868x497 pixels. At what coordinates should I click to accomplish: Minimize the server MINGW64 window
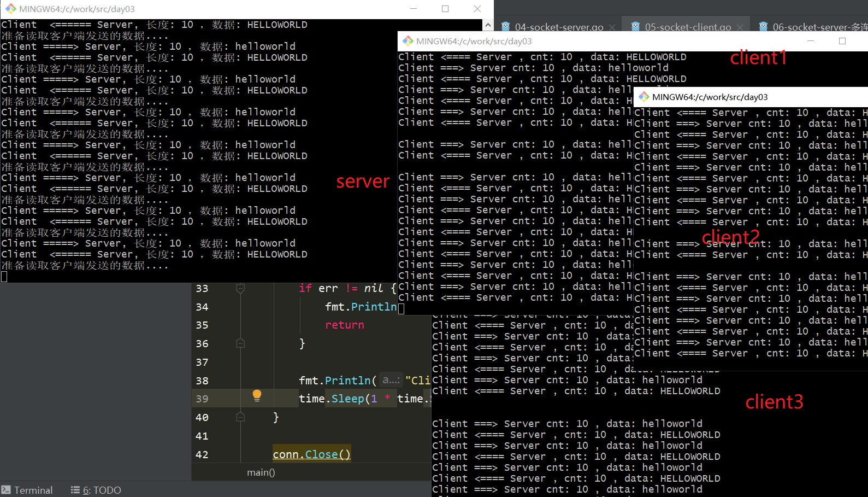point(414,9)
